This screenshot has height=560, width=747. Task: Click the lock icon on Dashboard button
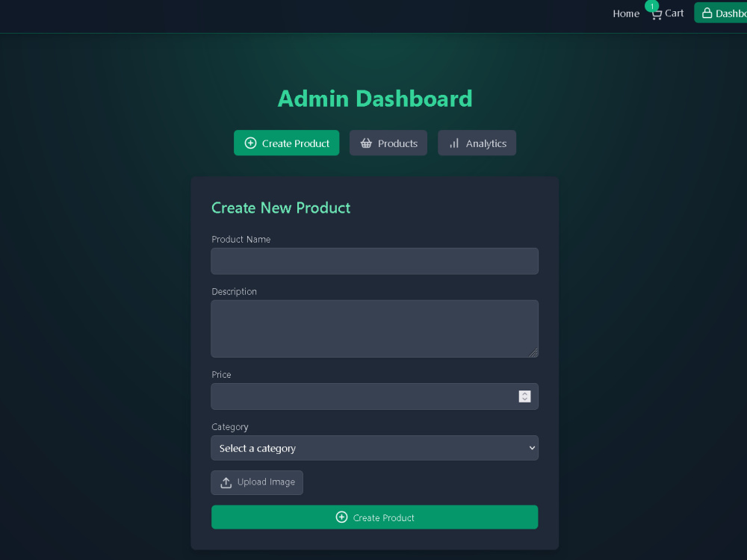coord(707,13)
